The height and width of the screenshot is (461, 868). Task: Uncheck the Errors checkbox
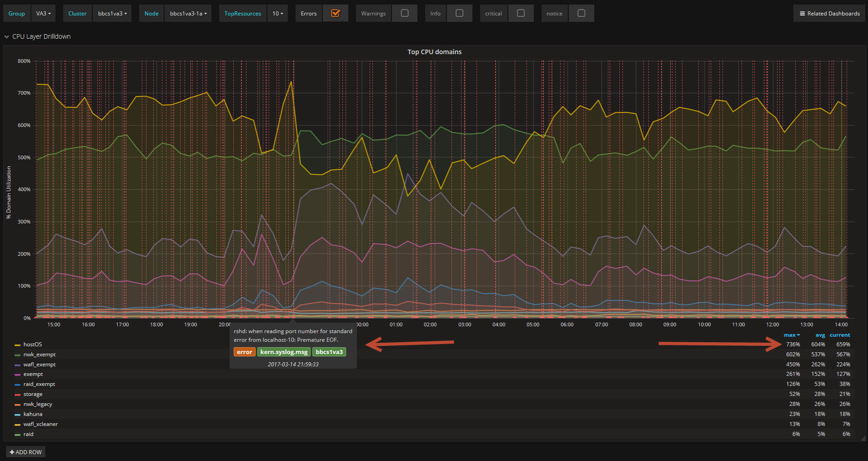pos(335,13)
